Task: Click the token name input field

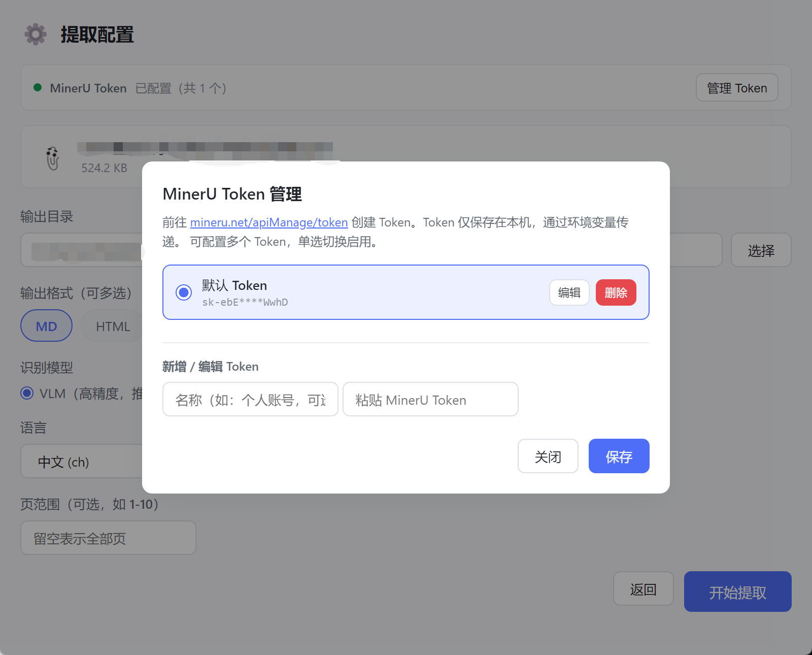Action: (x=250, y=400)
